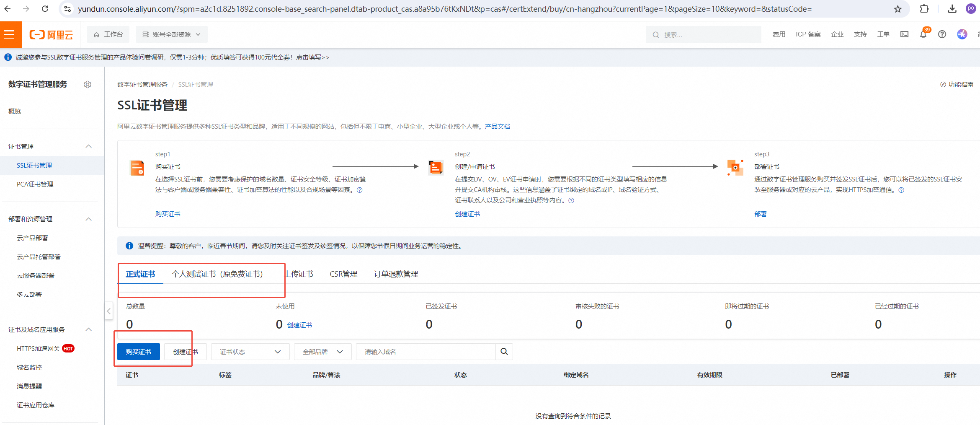This screenshot has width=980, height=425.
Task: Open the 全部品牌 dropdown filter
Action: click(x=322, y=352)
